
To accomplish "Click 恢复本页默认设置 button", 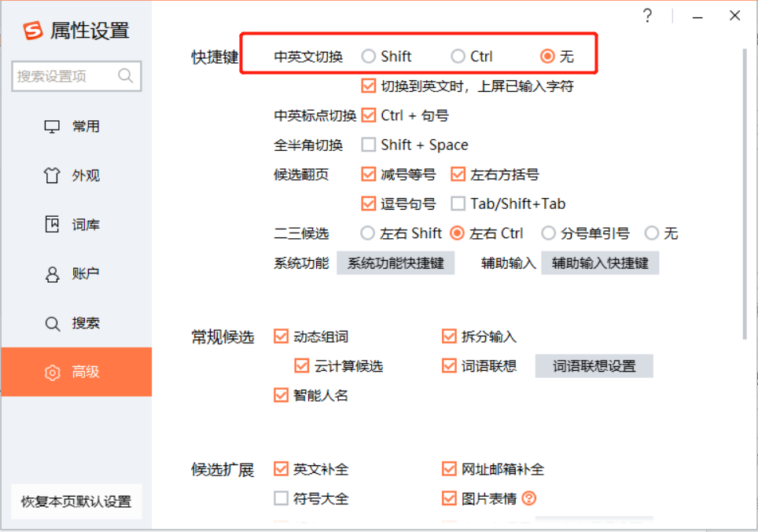I will (x=76, y=501).
